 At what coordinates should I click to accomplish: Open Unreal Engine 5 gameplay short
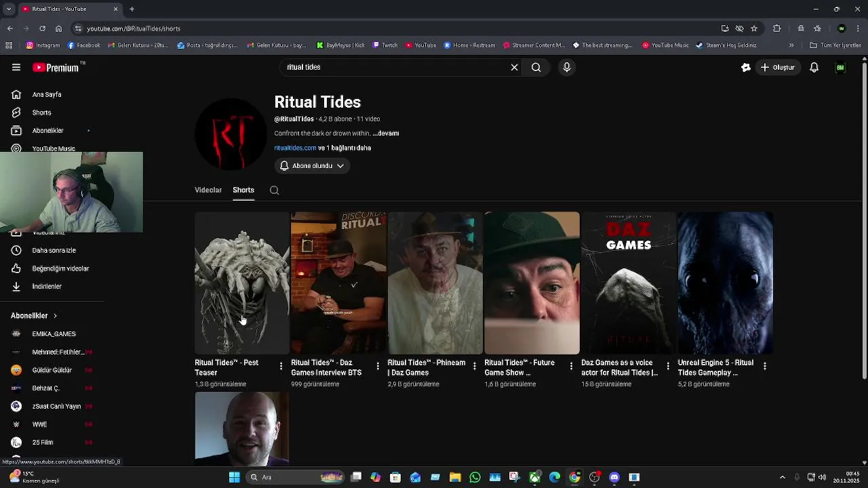point(725,283)
